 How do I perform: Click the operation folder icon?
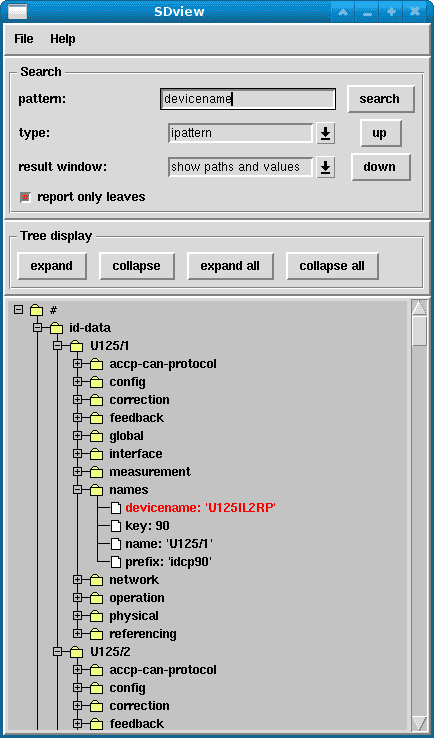96,598
